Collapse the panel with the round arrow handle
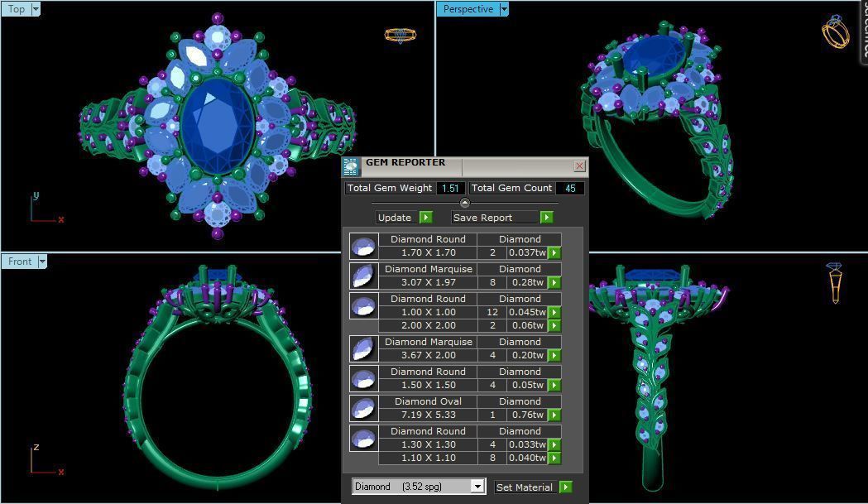This screenshot has width=868, height=504. click(464, 203)
